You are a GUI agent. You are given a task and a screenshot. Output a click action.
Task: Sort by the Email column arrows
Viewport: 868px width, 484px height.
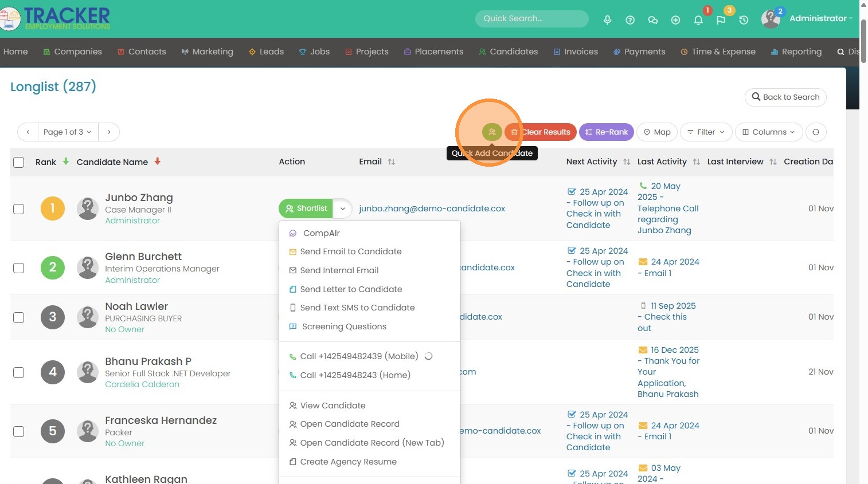pyautogui.click(x=392, y=162)
